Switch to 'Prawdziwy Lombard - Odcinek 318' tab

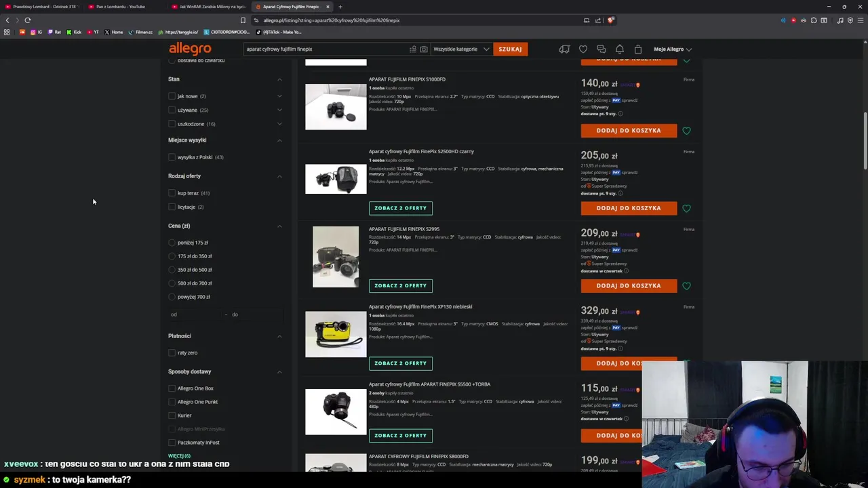pyautogui.click(x=42, y=7)
